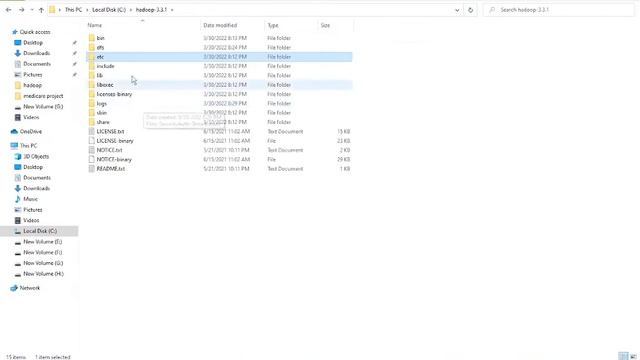The height and width of the screenshot is (360, 640).
Task: Select the NOTICE-binary file icon
Action: coord(92,160)
